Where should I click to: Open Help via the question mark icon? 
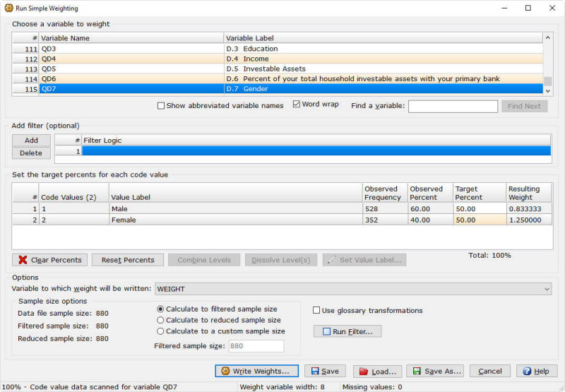[x=537, y=371]
